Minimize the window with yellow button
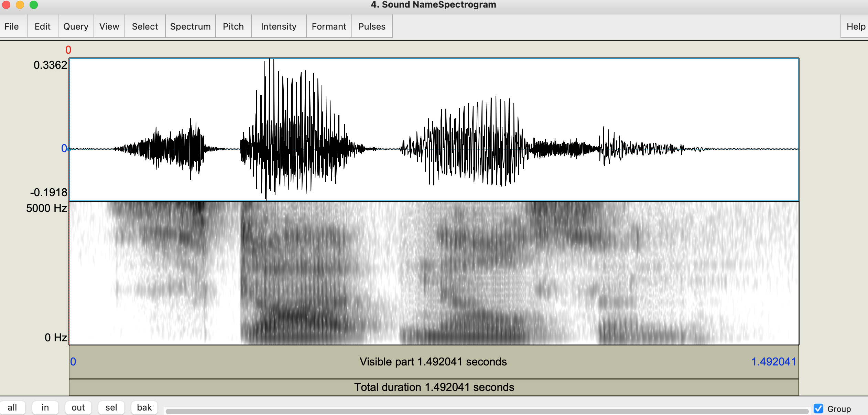The height and width of the screenshot is (415, 868). (x=20, y=4)
